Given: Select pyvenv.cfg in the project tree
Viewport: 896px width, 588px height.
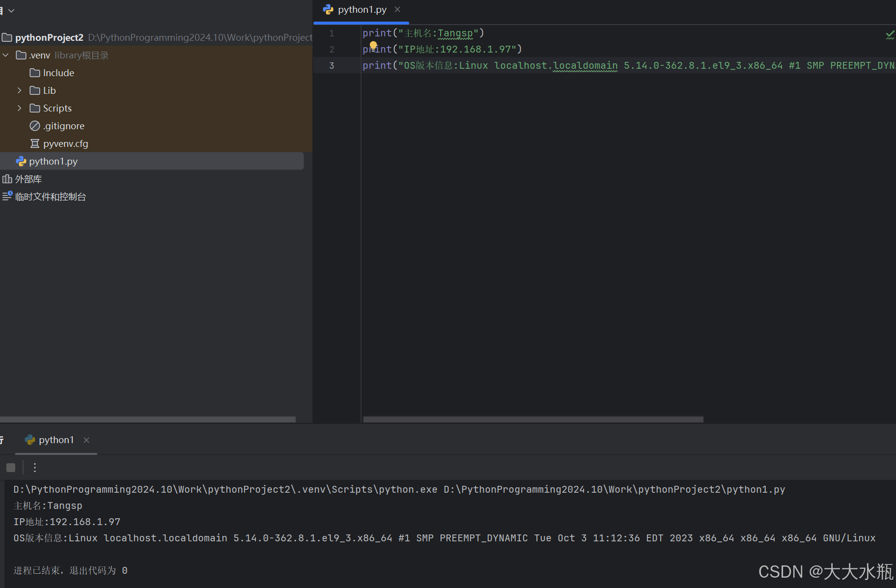Looking at the screenshot, I should coord(65,143).
